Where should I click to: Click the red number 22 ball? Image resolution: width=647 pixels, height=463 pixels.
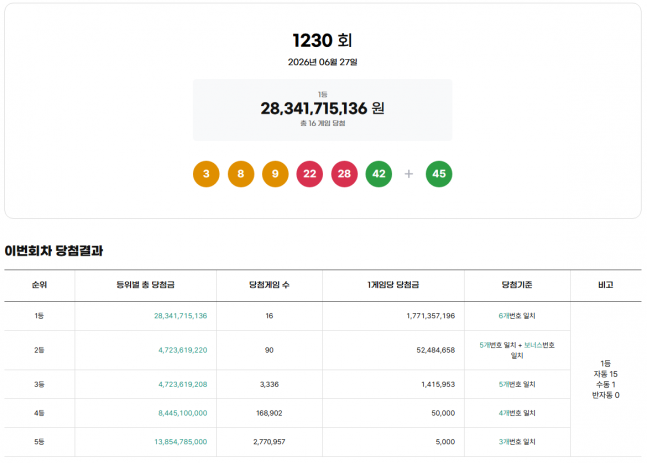coord(309,174)
